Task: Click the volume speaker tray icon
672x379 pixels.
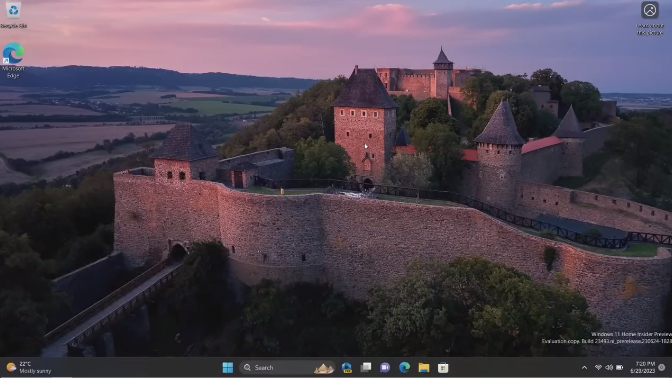Action: point(609,367)
